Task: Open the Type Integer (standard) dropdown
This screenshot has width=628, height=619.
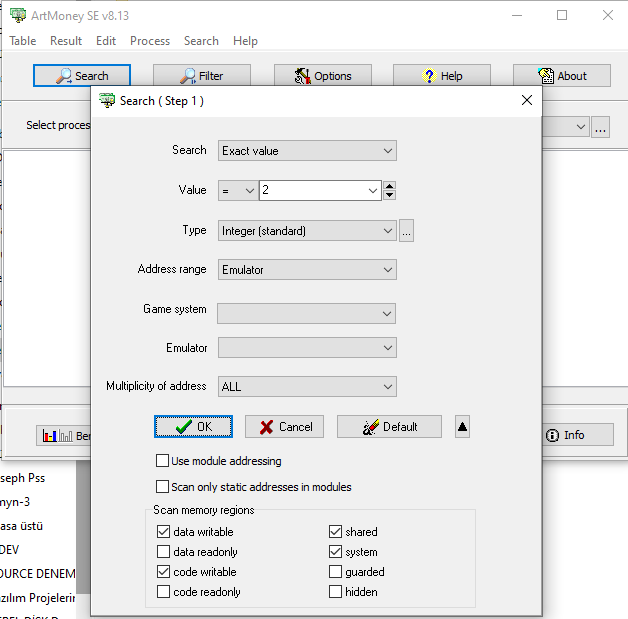Action: tap(307, 231)
